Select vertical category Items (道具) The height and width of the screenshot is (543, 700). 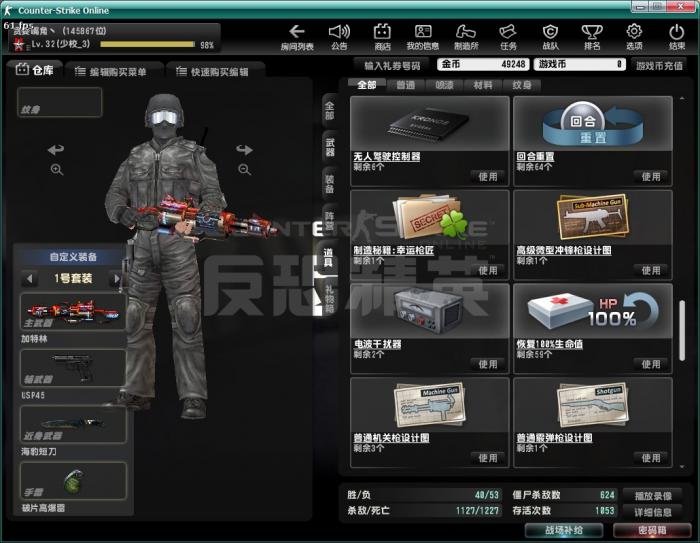[328, 258]
